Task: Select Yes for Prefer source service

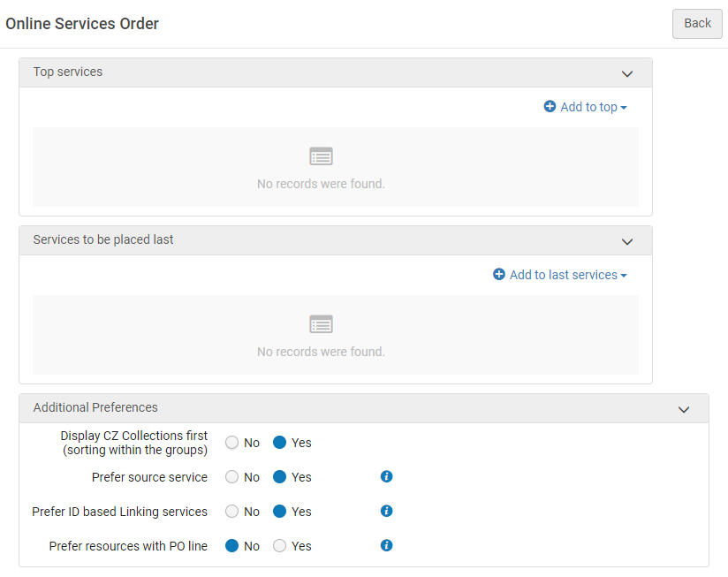Action: pyautogui.click(x=280, y=477)
